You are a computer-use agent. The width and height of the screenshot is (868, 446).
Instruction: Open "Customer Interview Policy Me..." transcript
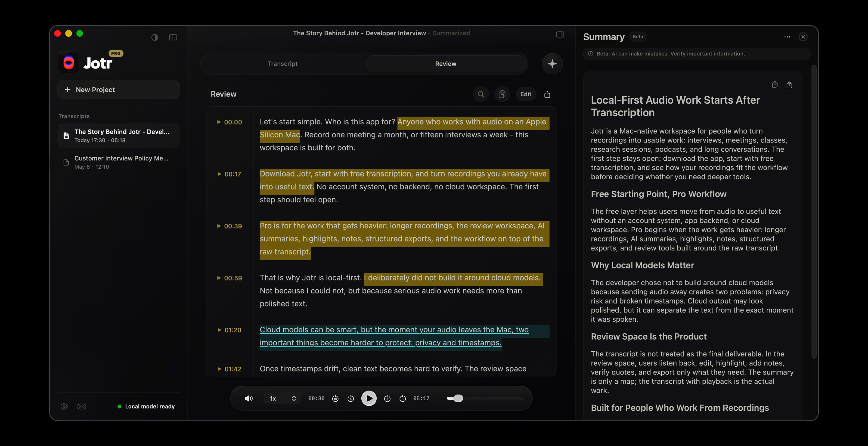coord(119,162)
